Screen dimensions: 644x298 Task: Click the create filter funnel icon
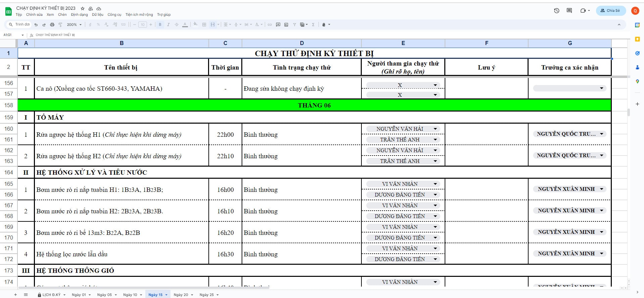click(294, 25)
